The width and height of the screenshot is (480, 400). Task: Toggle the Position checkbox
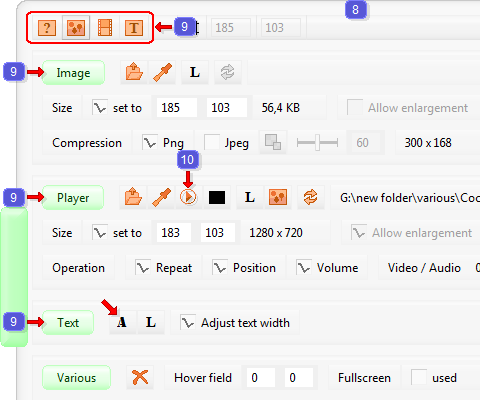click(x=220, y=267)
